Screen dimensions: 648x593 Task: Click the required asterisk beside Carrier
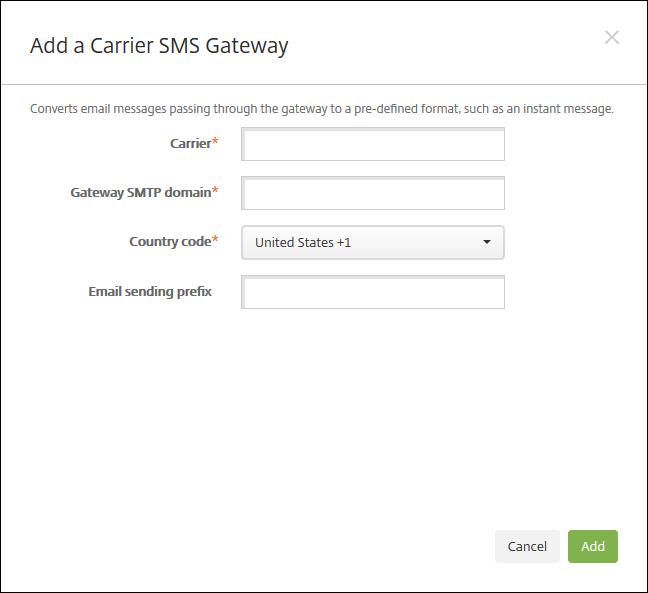coord(216,142)
